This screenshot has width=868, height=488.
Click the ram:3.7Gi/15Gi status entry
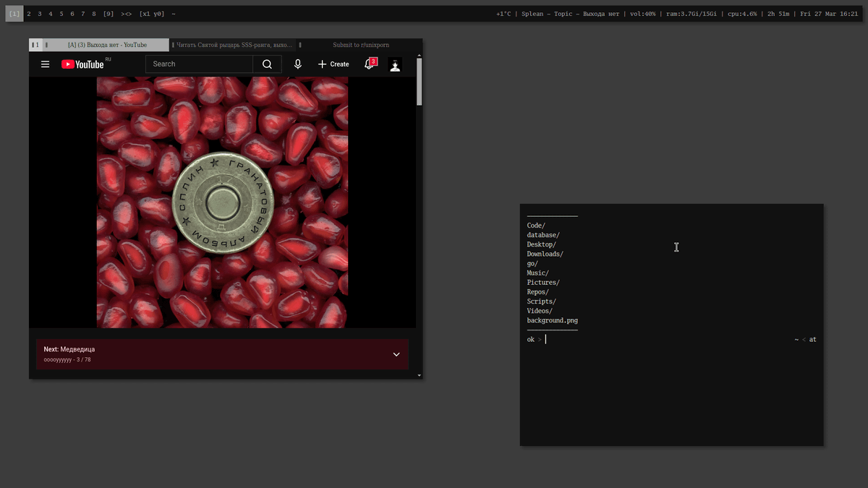[x=692, y=14]
